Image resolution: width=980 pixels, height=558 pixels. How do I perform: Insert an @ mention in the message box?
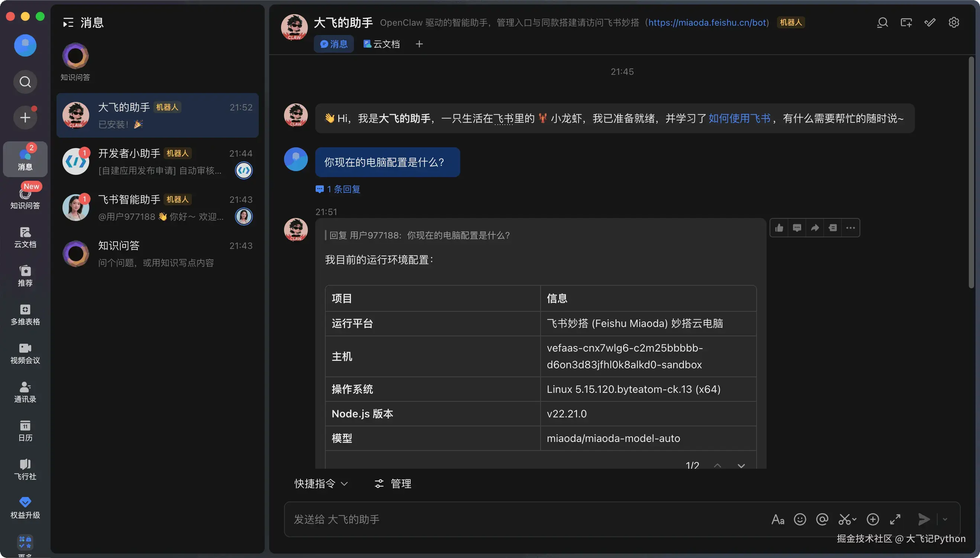[x=822, y=519]
